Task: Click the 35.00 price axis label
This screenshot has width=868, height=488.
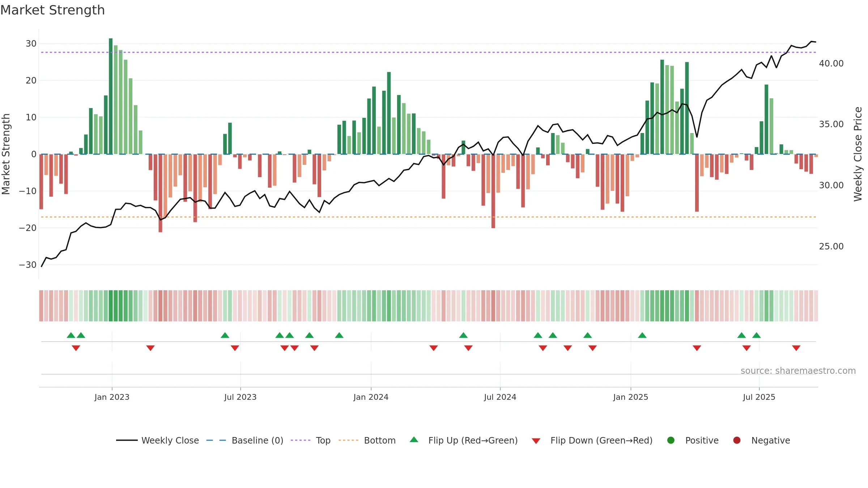Action: pos(831,124)
